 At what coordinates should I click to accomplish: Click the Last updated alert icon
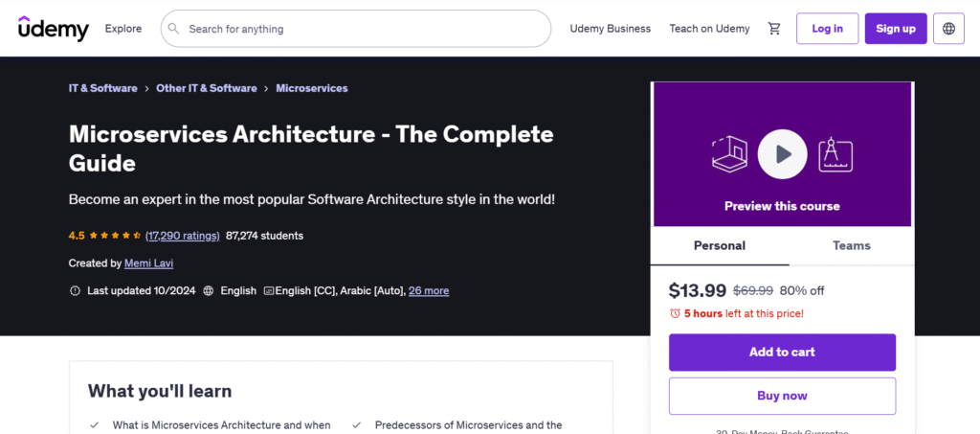pos(75,291)
